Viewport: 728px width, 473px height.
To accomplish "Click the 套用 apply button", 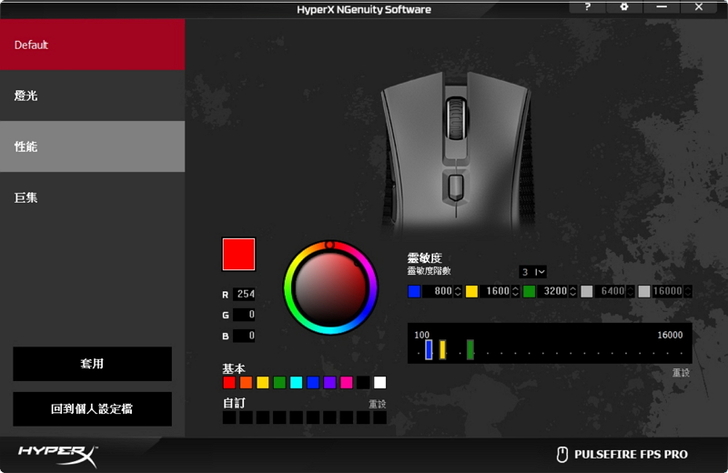I will click(x=92, y=363).
